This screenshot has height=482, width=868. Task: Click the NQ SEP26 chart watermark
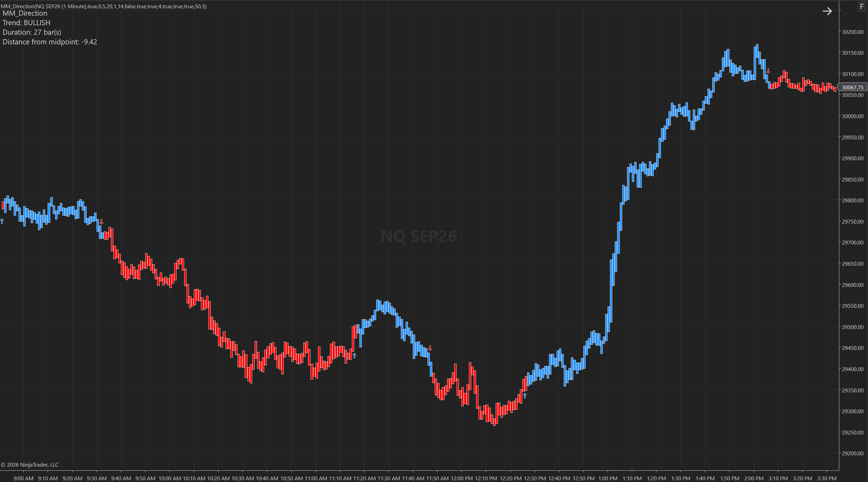click(419, 236)
